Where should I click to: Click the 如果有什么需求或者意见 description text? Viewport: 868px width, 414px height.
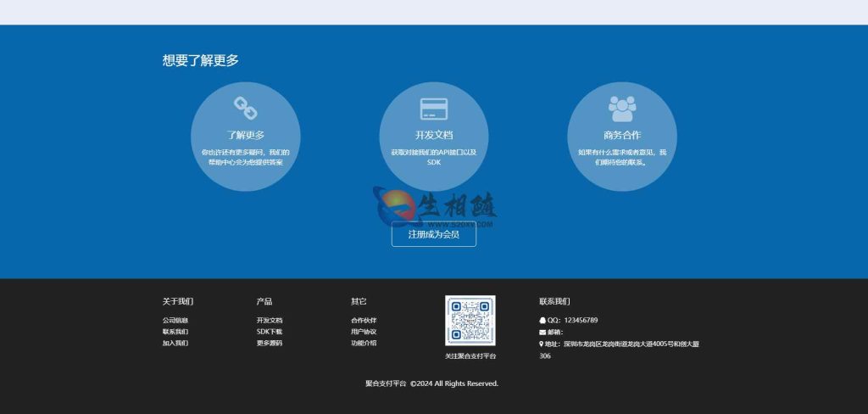coord(622,158)
